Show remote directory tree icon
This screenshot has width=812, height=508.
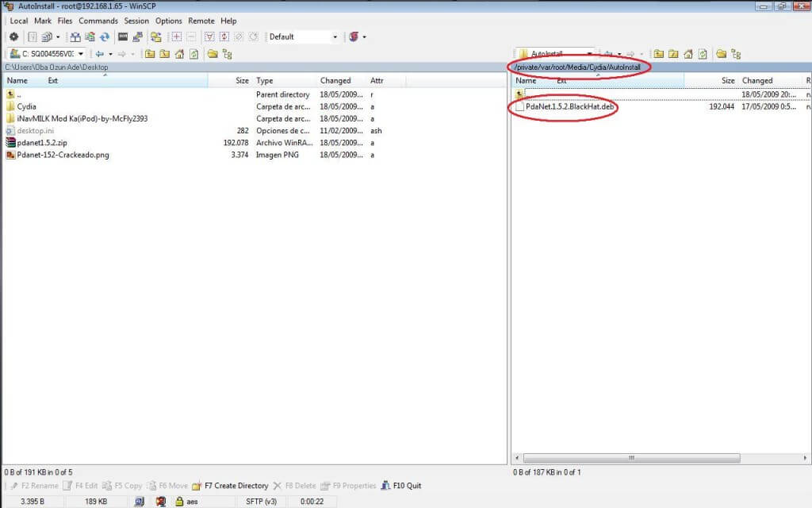[x=736, y=54]
